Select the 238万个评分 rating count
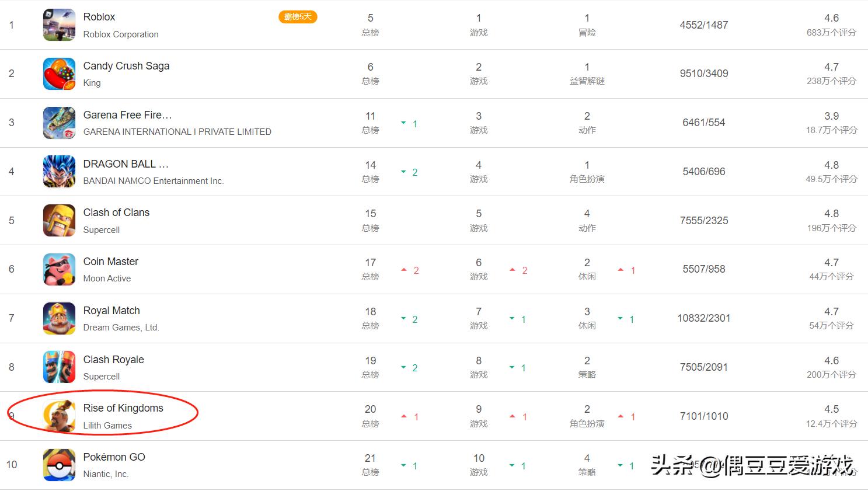 (x=832, y=81)
